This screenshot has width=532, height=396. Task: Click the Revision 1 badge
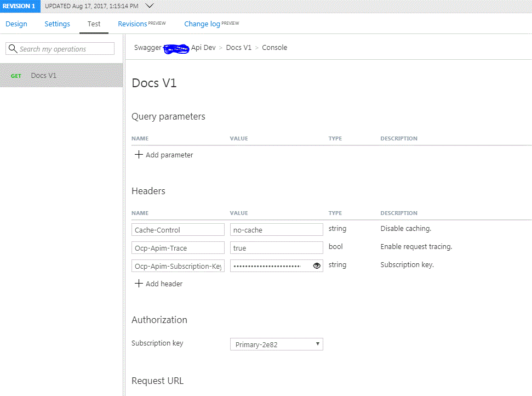pos(20,6)
